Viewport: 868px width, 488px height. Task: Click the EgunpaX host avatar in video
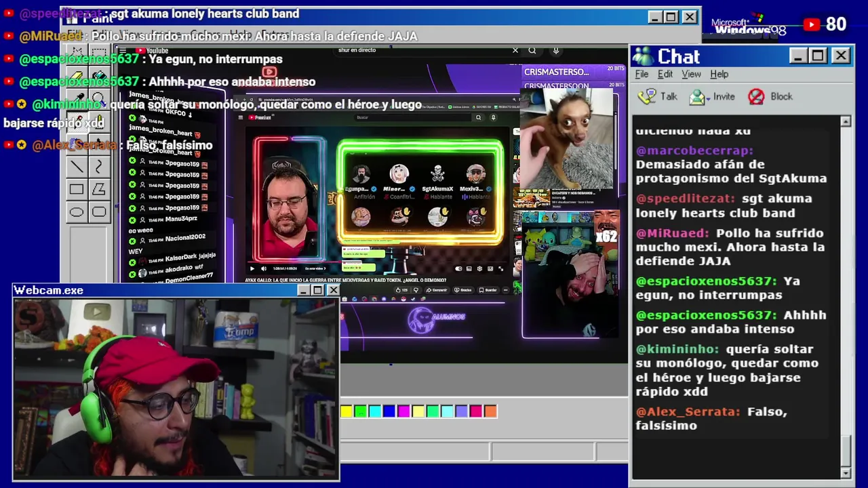pyautogui.click(x=360, y=173)
